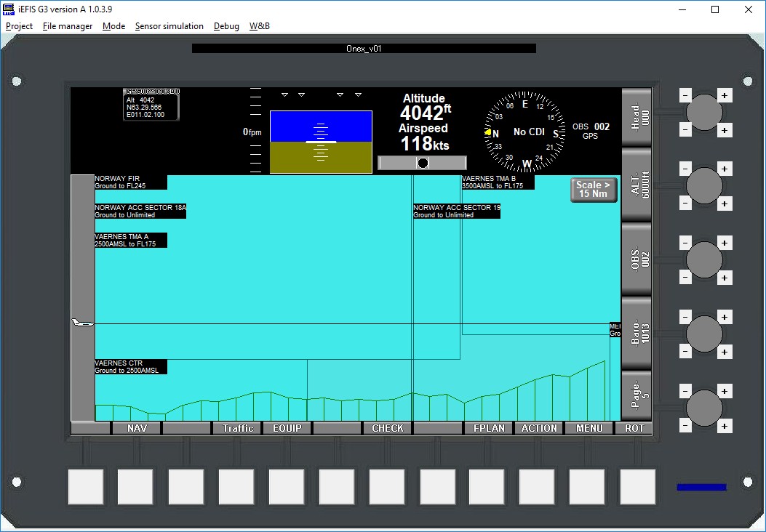Image resolution: width=766 pixels, height=532 pixels.
Task: Click the slip-skid ball indicator
Action: [x=422, y=162]
